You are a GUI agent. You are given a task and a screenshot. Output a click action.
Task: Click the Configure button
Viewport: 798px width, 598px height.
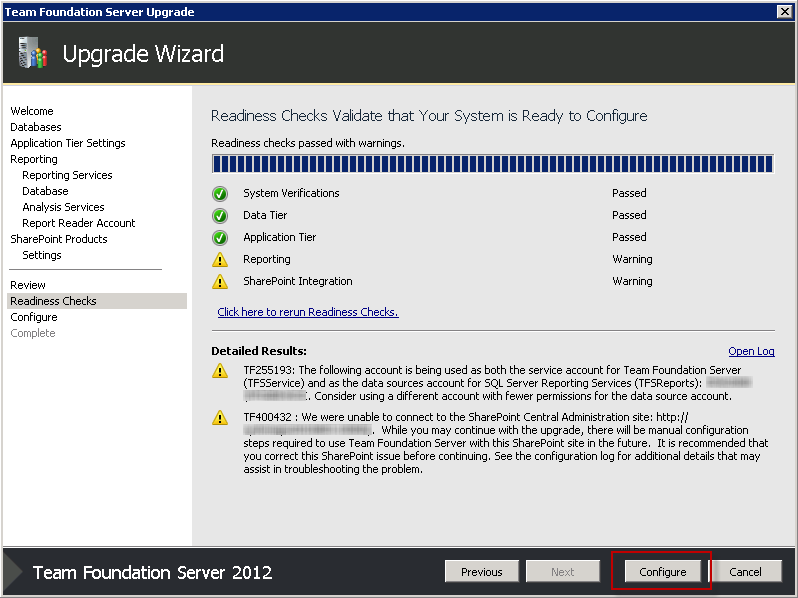(662, 572)
